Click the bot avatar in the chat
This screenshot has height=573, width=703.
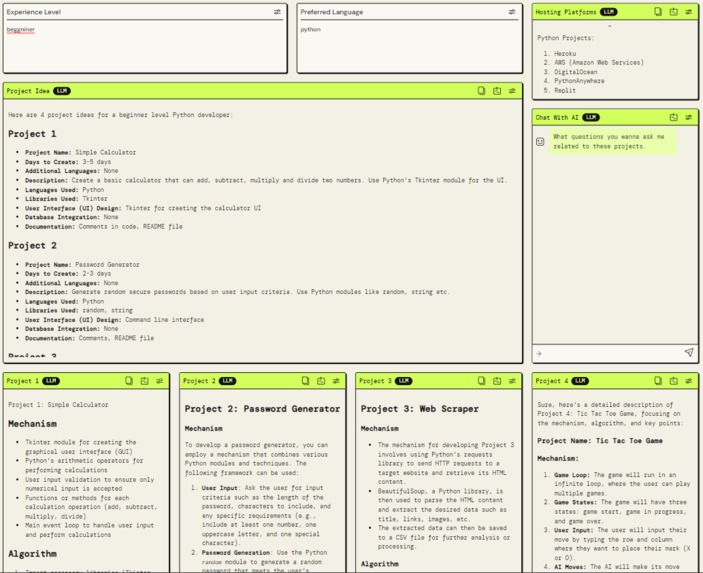[540, 142]
